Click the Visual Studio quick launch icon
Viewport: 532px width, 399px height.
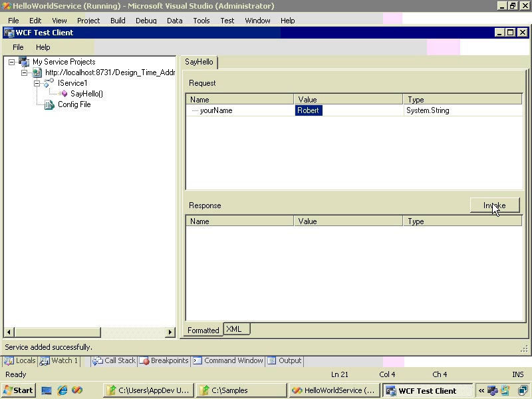point(77,390)
